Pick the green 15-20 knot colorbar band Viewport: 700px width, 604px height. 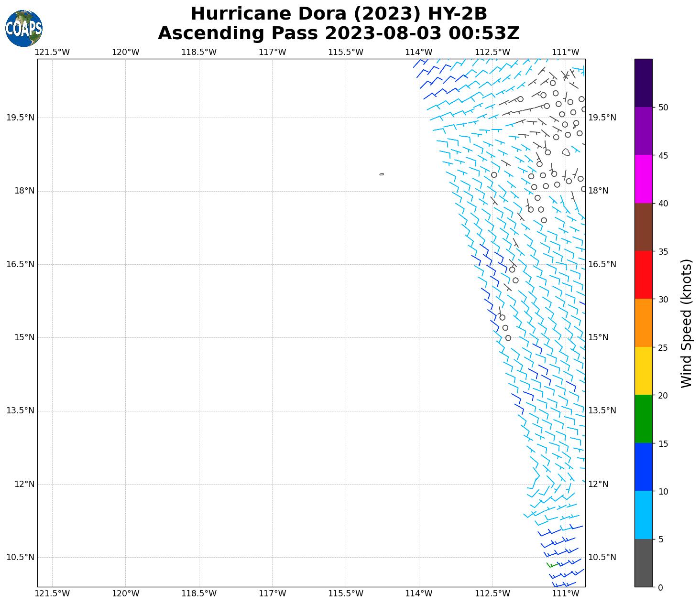click(643, 419)
